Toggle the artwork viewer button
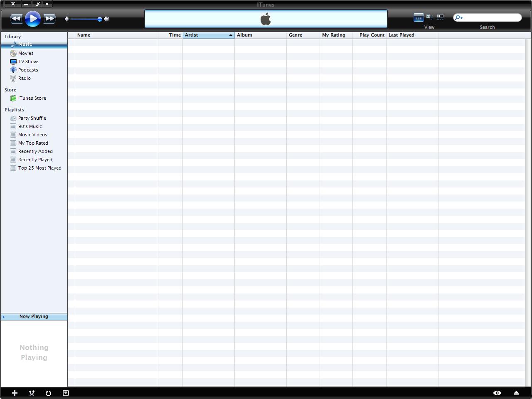Image resolution: width=532 pixels, height=399 pixels. click(x=66, y=393)
